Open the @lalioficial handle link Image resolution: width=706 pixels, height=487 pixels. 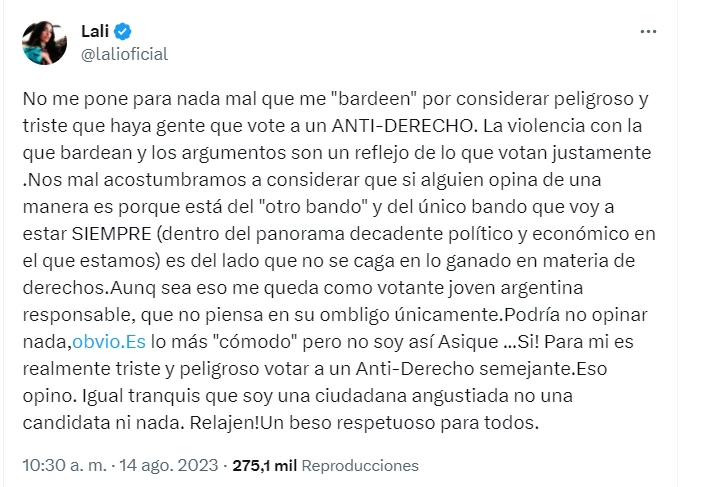tap(124, 54)
